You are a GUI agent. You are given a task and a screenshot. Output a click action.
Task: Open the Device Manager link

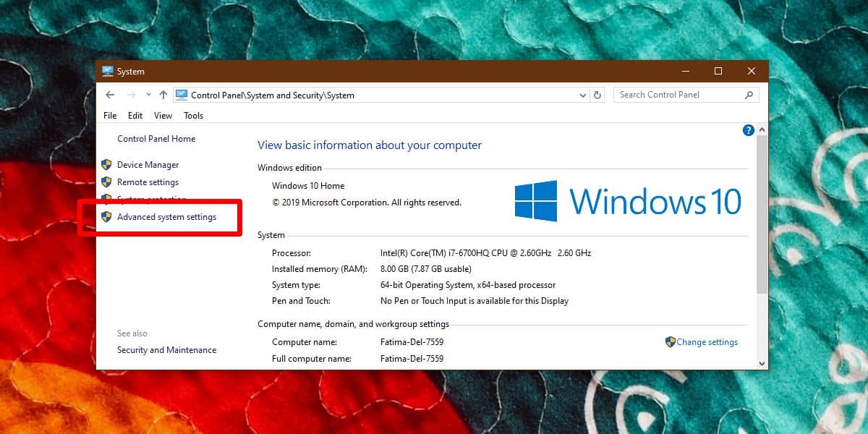(148, 165)
